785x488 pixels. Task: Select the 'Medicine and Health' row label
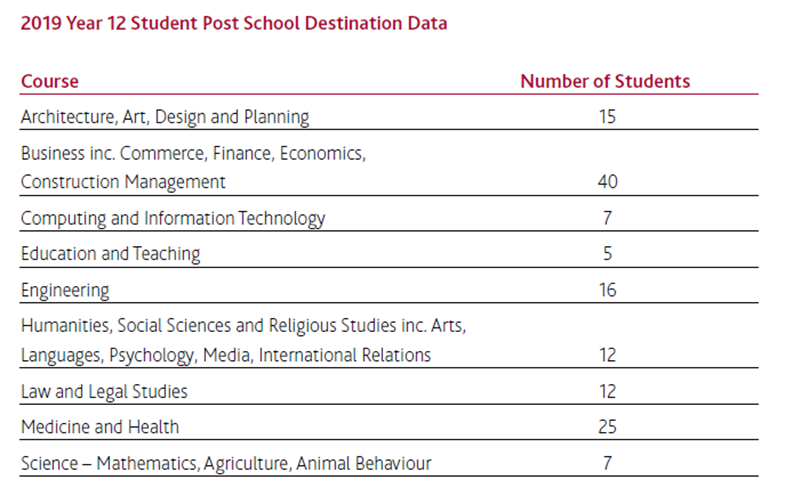(x=100, y=427)
